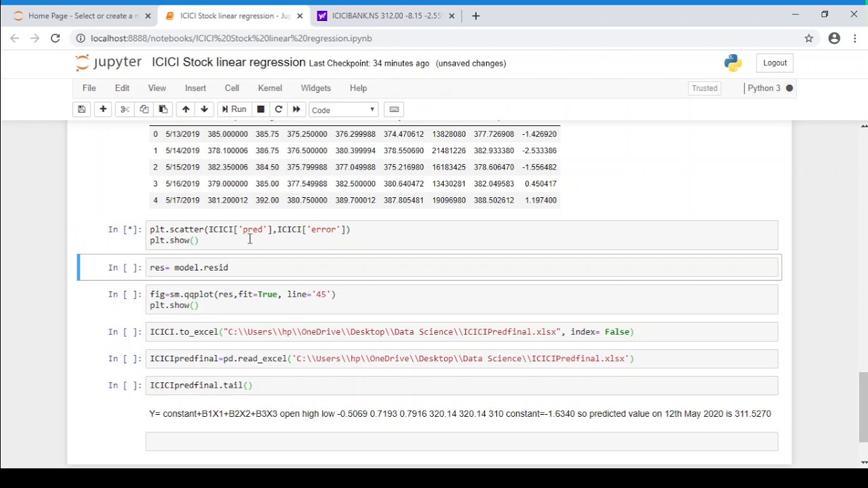Run the selected cell
868x488 pixels.
point(234,110)
